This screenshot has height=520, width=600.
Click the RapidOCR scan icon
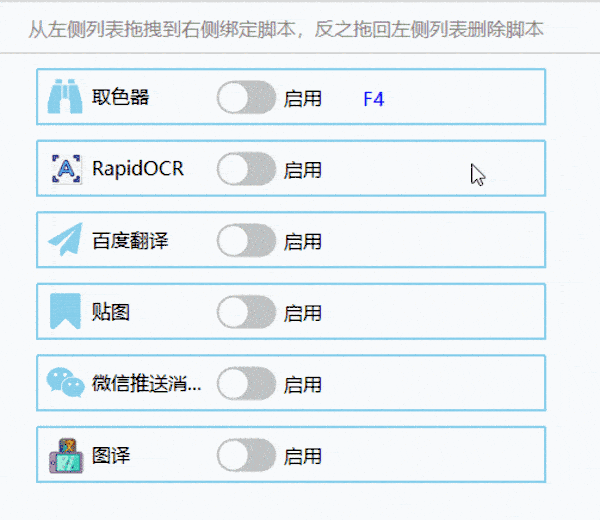66,169
